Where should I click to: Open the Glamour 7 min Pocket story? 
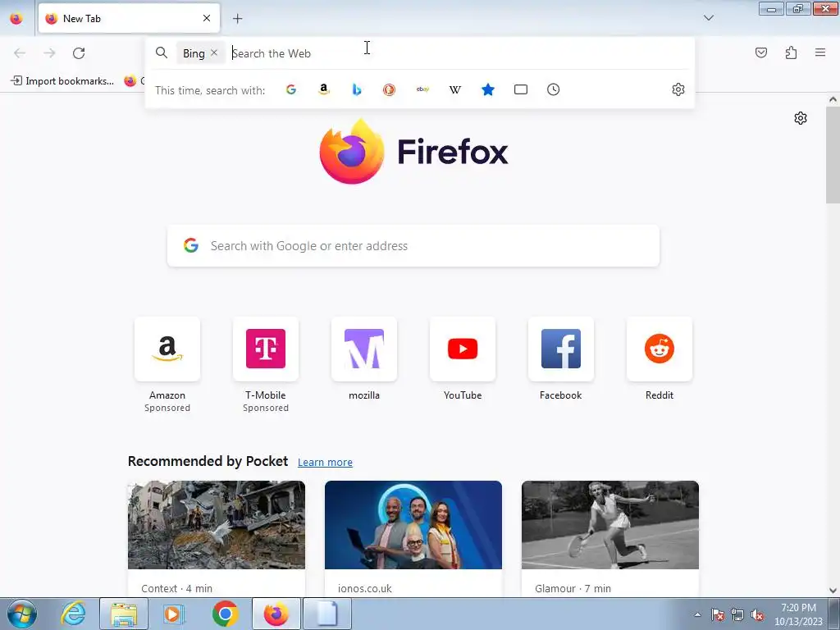pyautogui.click(x=610, y=539)
